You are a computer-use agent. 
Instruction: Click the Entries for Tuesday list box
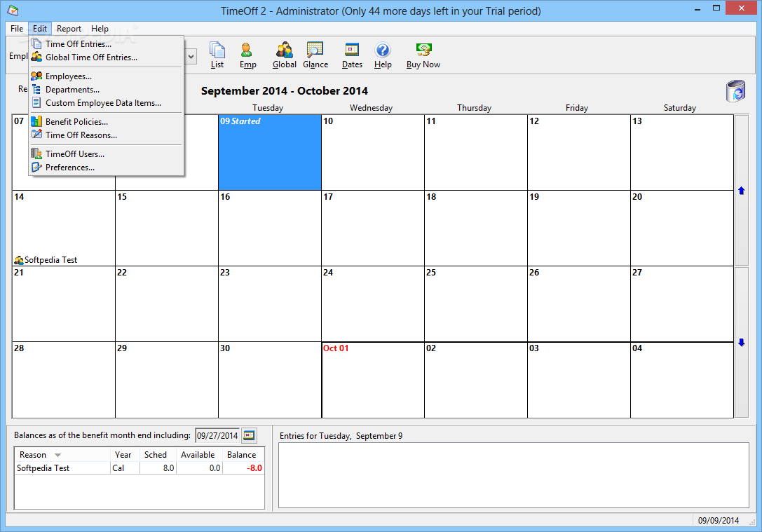click(x=514, y=475)
